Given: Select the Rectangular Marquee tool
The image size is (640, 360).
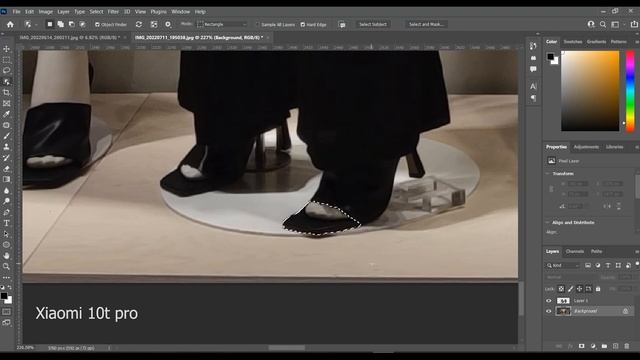Looking at the screenshot, I should click(7, 60).
